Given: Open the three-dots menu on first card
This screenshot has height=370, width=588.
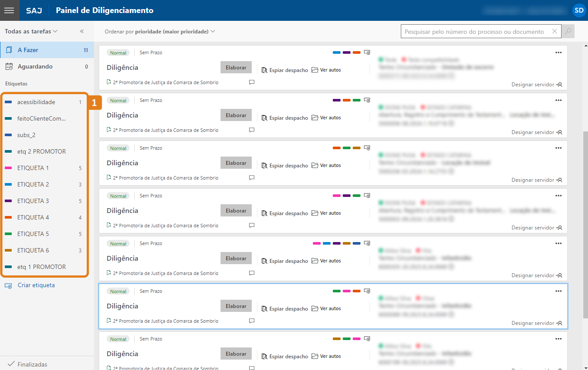Looking at the screenshot, I should coord(558,52).
